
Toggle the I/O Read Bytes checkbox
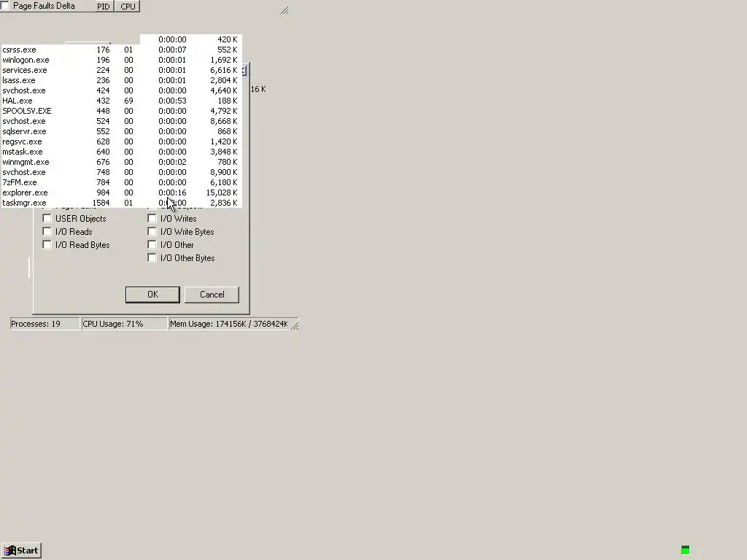click(47, 245)
